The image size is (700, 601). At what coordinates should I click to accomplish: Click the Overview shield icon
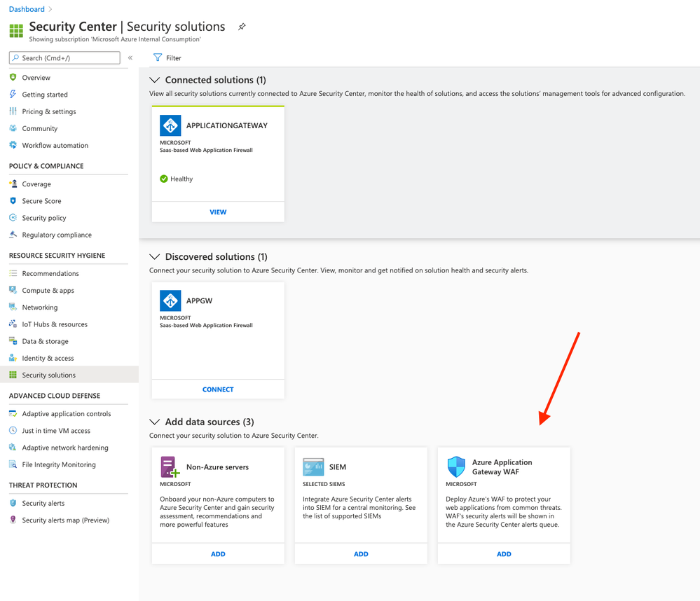click(13, 77)
